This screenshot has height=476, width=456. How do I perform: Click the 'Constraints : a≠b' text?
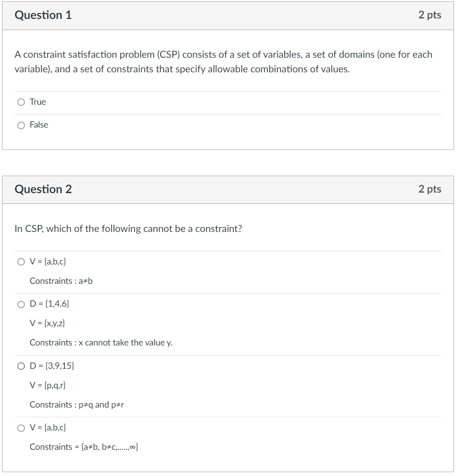60,281
